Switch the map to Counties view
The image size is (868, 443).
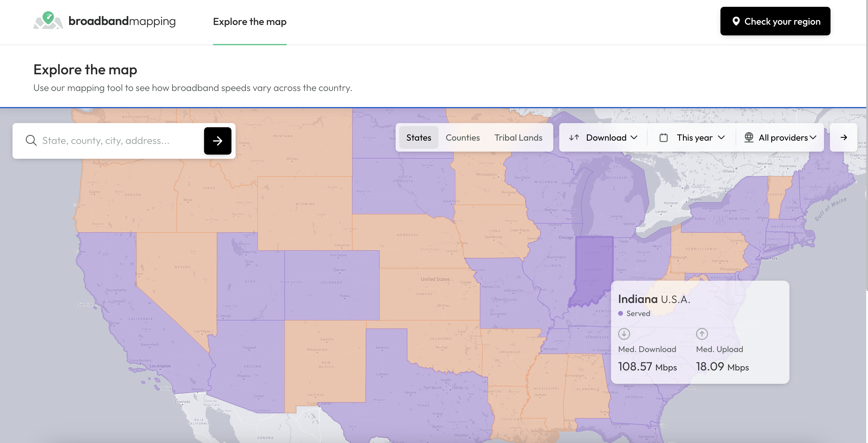pos(462,137)
